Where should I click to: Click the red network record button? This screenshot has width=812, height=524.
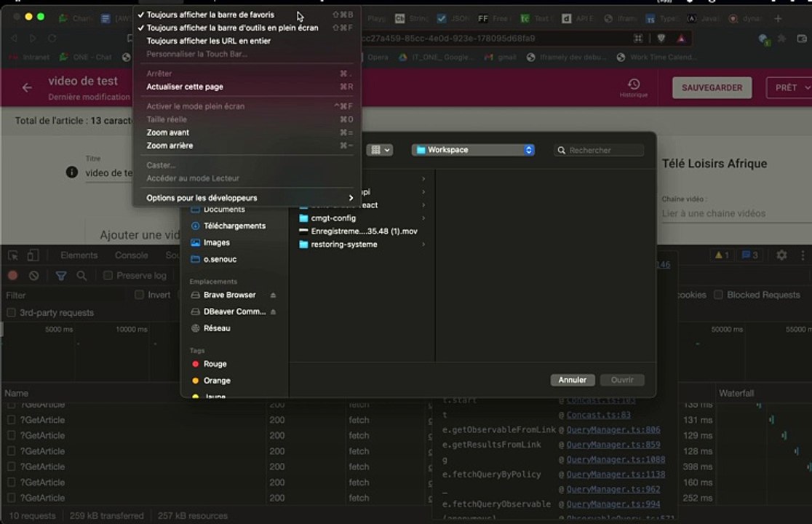[x=13, y=275]
